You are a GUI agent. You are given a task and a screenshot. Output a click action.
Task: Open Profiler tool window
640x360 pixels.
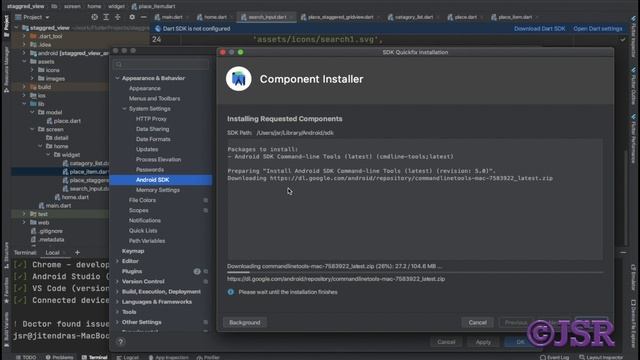tap(208, 357)
